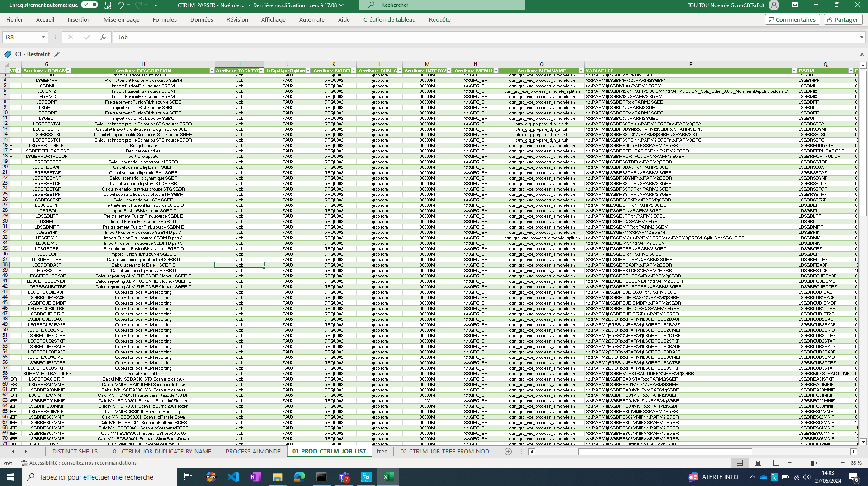Open filter dropdown for PARM column
This screenshot has height=486, width=868.
850,71
